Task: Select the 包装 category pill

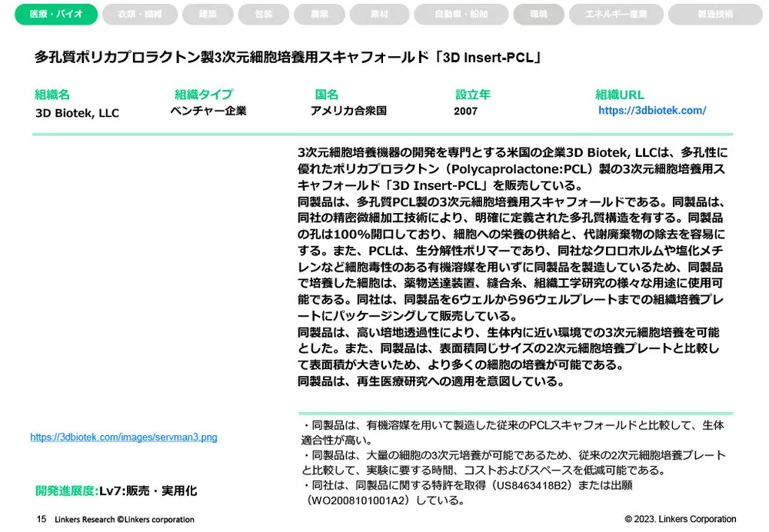Action: 262,15
